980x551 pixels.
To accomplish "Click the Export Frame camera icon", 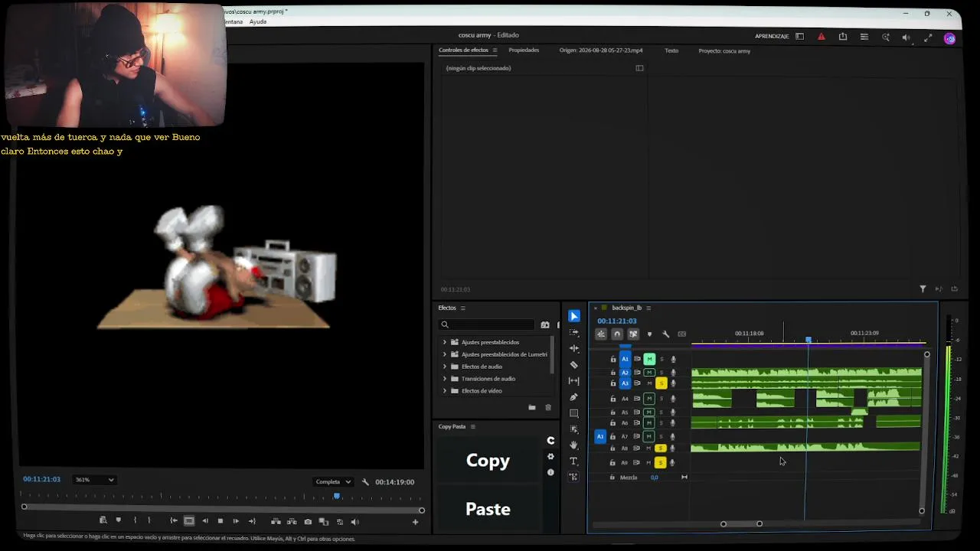I will pyautogui.click(x=308, y=522).
